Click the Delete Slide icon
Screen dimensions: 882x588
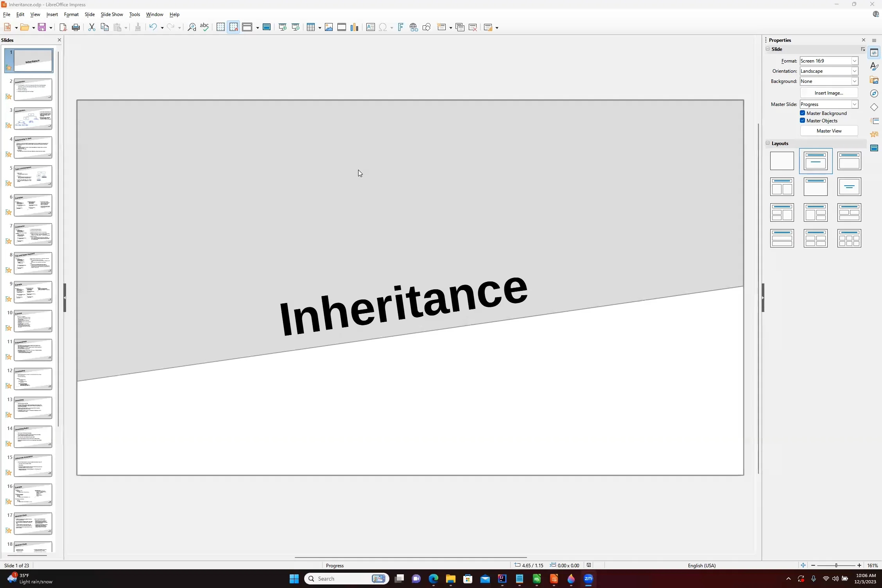(x=473, y=27)
